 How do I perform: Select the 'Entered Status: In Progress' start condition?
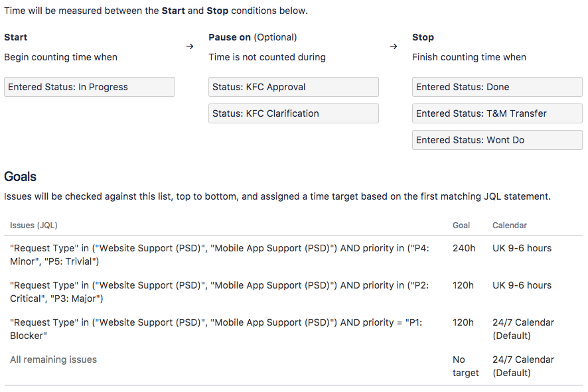[90, 87]
